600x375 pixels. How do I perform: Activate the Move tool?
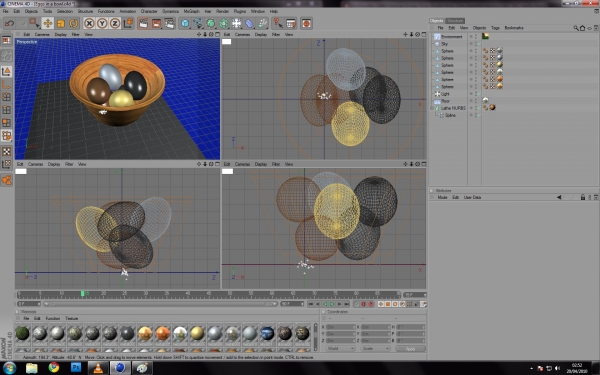pyautogui.click(x=48, y=23)
